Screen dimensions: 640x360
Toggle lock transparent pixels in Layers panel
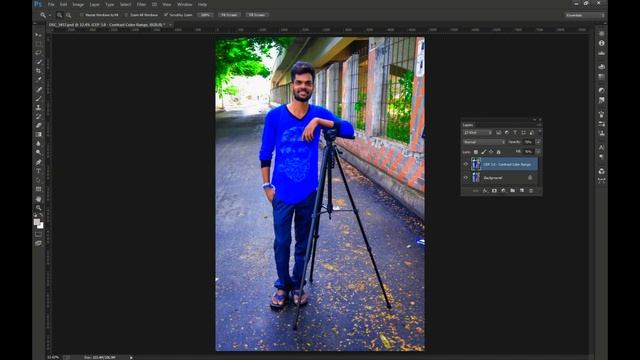[476, 152]
